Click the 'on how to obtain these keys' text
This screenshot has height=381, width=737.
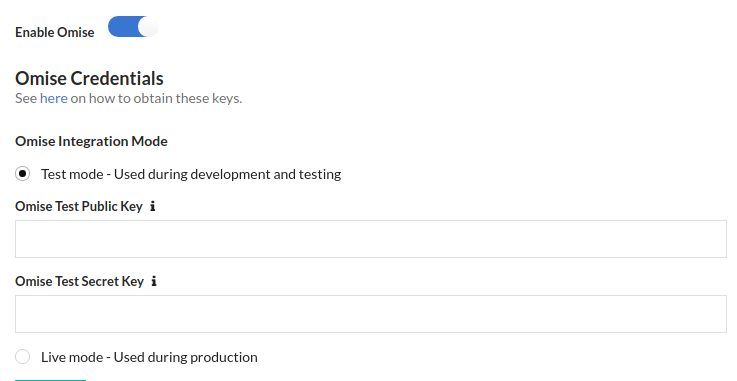(156, 98)
